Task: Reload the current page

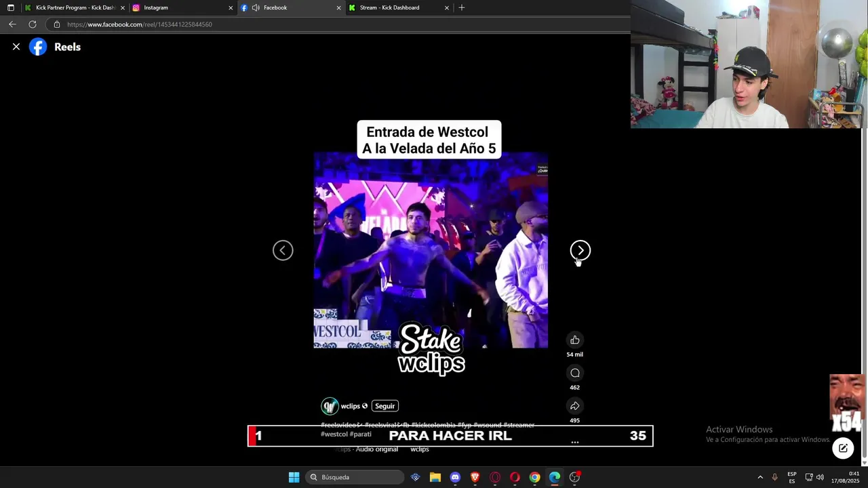Action: pos(32,24)
